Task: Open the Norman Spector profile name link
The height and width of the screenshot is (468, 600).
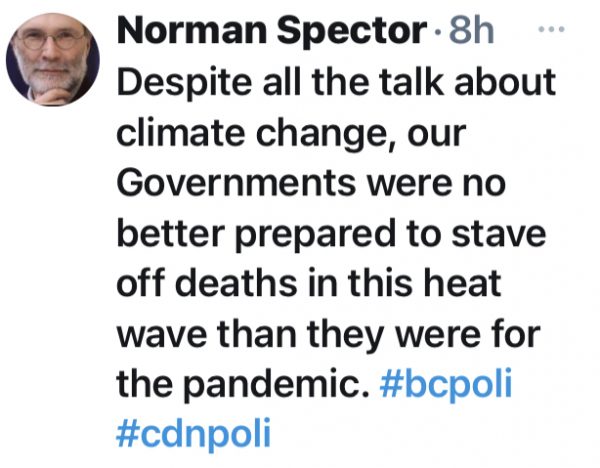Action: click(x=270, y=34)
